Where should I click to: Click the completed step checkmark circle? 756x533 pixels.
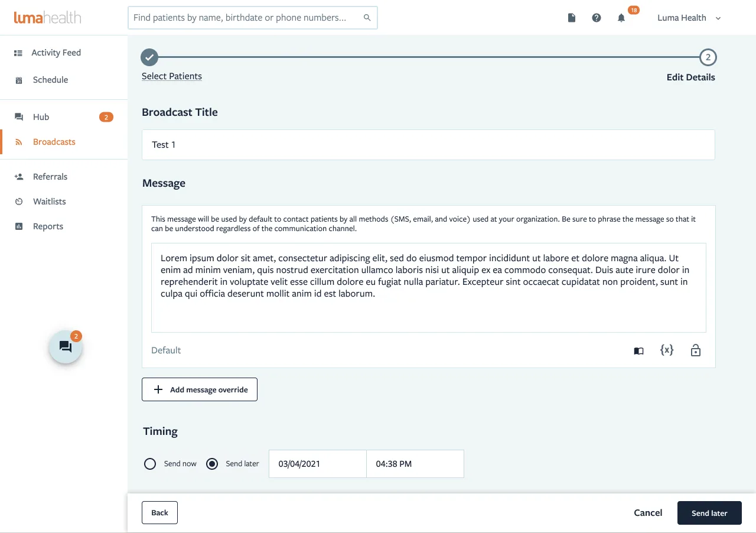click(149, 57)
